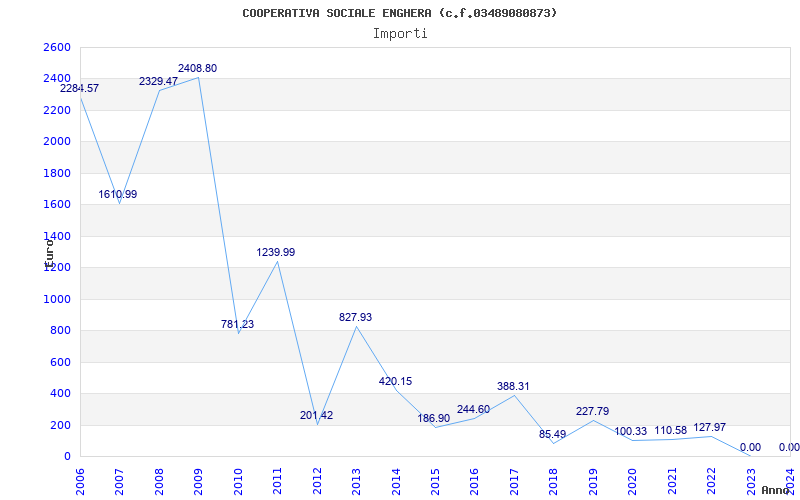Click the 1800 y-axis tick label
This screenshot has height=500, width=800.
coord(57,173)
